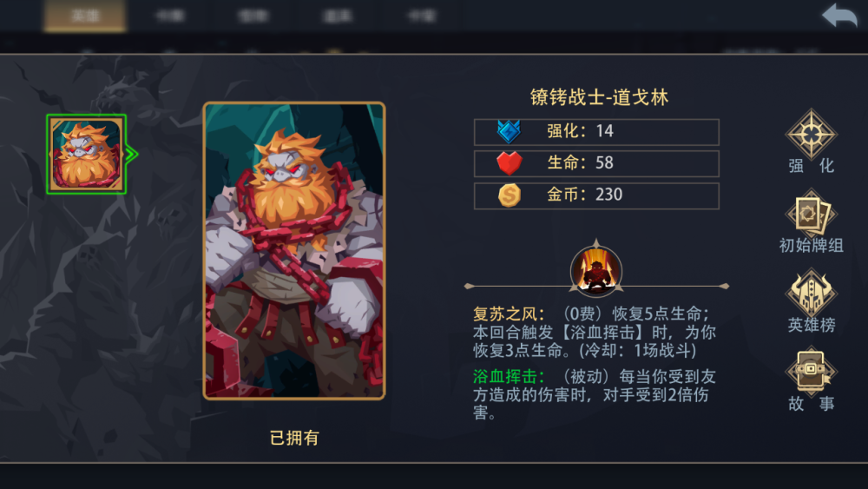Click the 金币: 230 stat row
Screen dimensions: 868x489
596,195
